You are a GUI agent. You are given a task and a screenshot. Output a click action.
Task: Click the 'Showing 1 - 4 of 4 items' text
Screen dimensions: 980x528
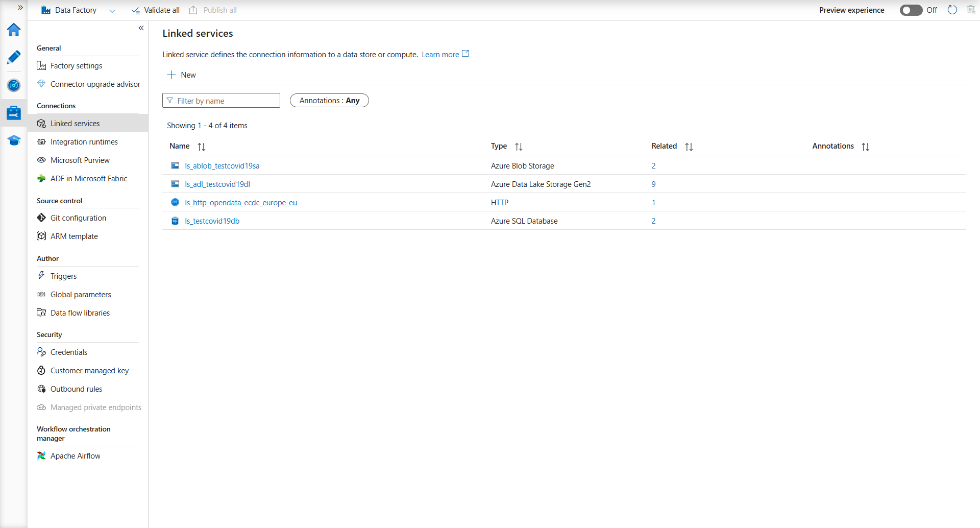pyautogui.click(x=207, y=126)
